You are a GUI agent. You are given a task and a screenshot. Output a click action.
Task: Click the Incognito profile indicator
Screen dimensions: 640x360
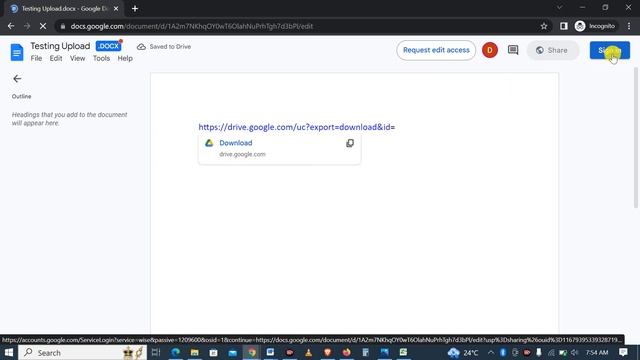click(x=595, y=26)
